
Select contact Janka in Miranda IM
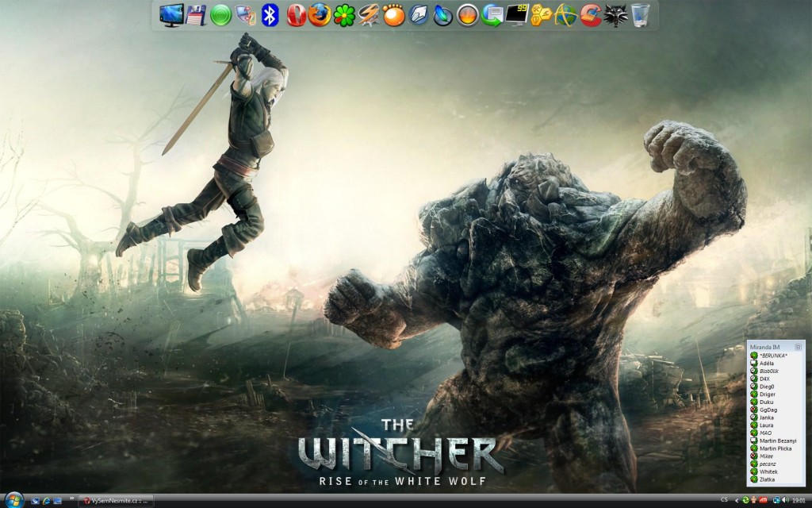coord(776,418)
